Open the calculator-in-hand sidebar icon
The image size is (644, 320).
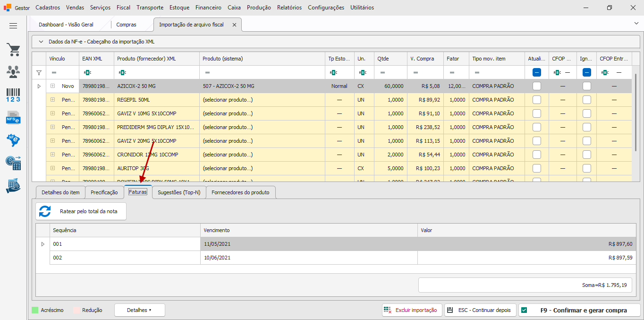[x=13, y=186]
